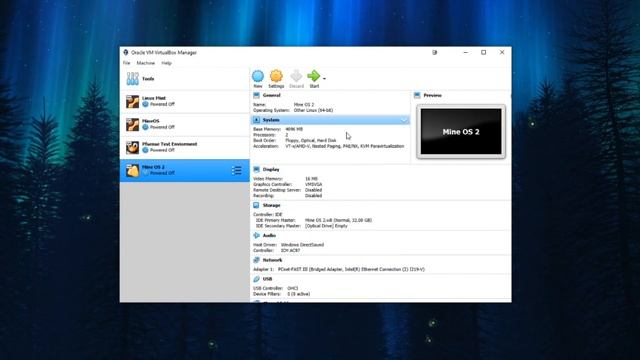Image resolution: width=640 pixels, height=360 pixels.
Task: Open the Settings gear icon
Action: coord(276,76)
